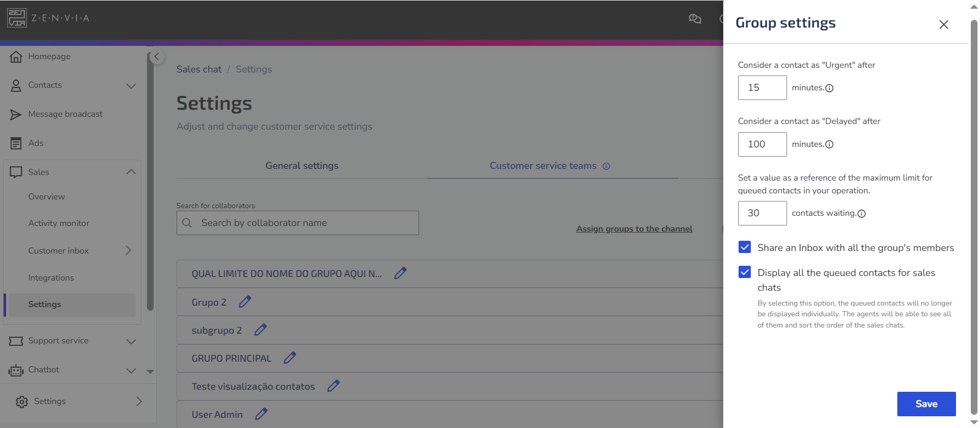Click the search magnifier icon
The width and height of the screenshot is (980, 428).
187,223
